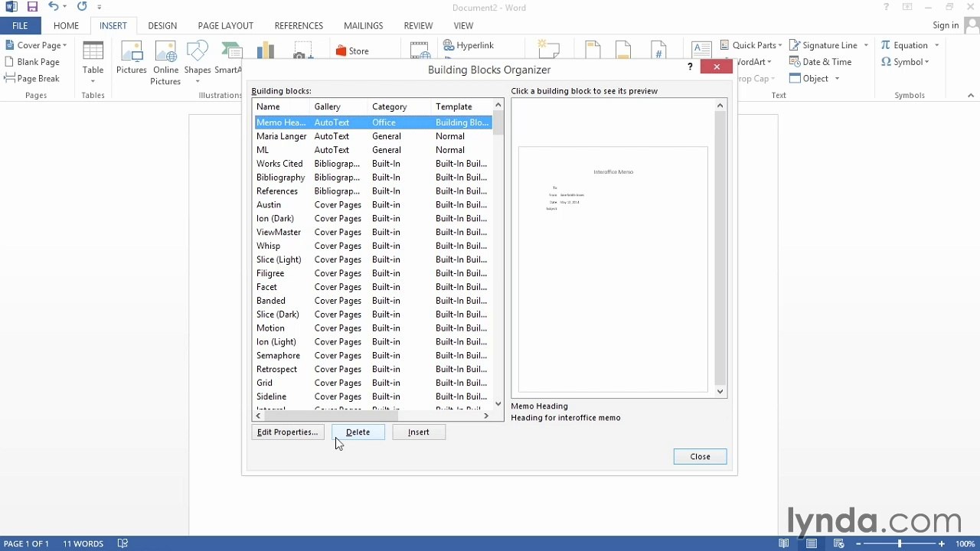Open Word Help from the title bar
This screenshot has height=551, width=980.
[x=887, y=7]
